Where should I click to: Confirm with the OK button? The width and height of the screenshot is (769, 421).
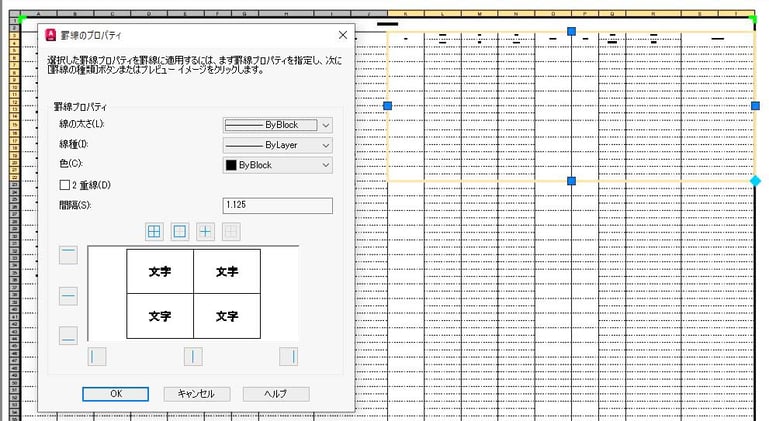[x=116, y=394]
